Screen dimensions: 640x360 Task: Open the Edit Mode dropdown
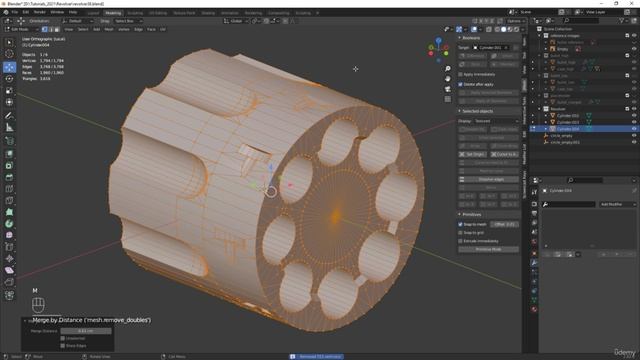[x=21, y=29]
